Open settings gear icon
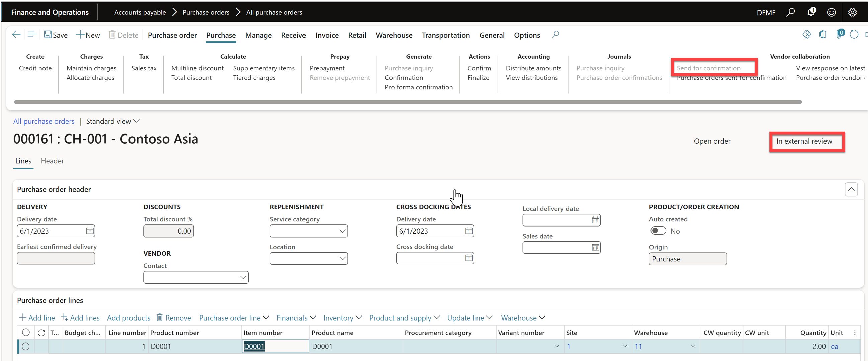Screen dimensions: 868x361 tap(852, 12)
